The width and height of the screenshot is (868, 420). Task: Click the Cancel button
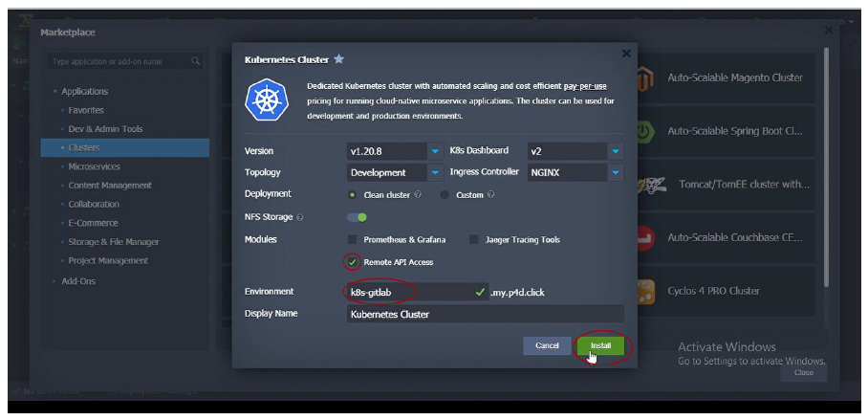[x=547, y=345]
